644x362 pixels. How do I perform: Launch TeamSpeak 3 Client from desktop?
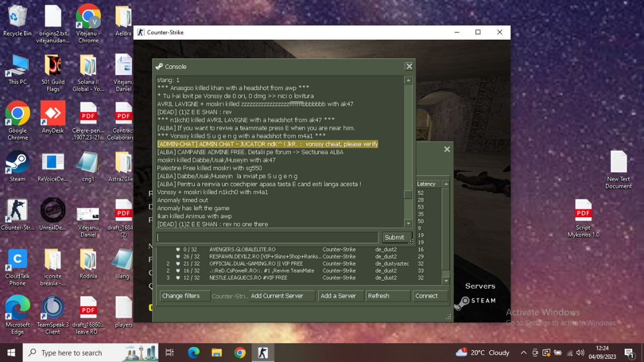pos(53,309)
